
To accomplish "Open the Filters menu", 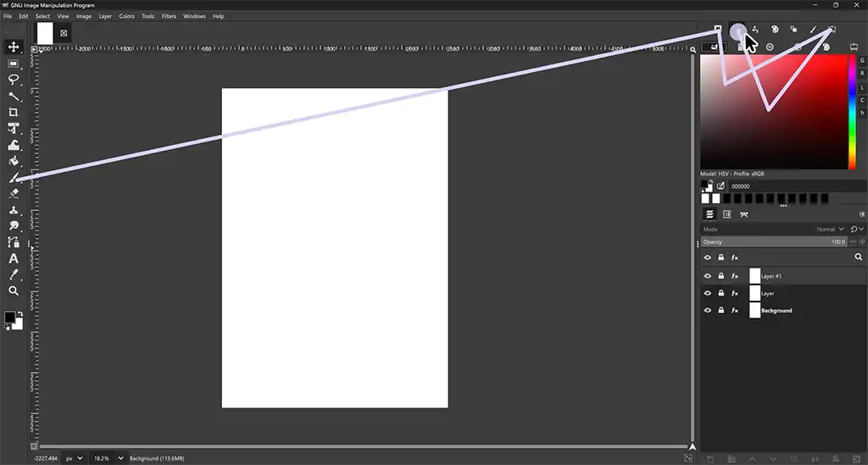I will [x=169, y=16].
